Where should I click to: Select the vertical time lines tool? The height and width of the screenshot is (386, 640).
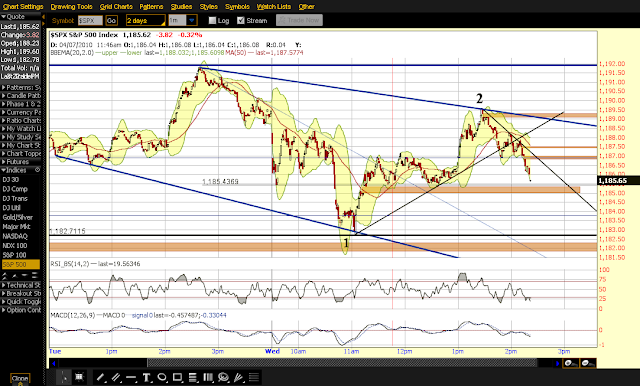(x=208, y=377)
